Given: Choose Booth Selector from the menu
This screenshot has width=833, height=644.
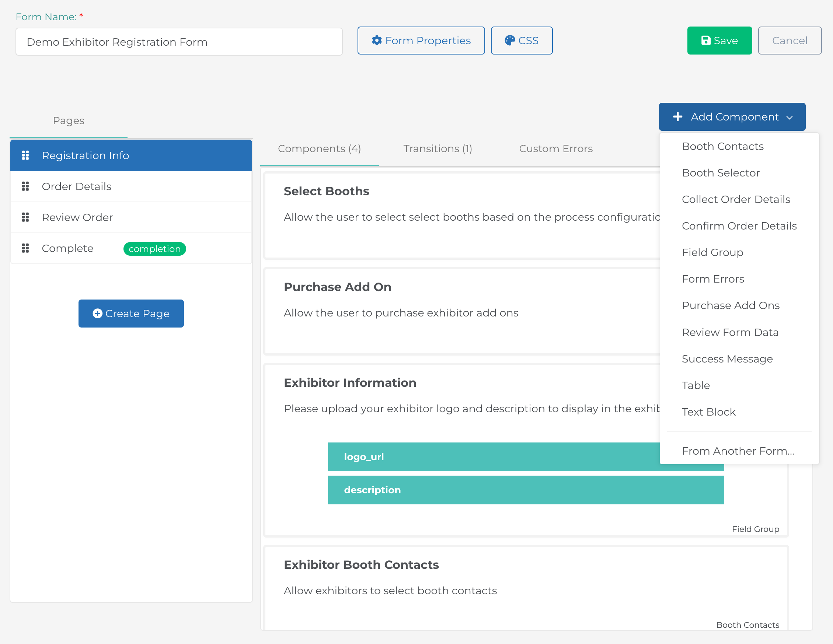Looking at the screenshot, I should point(739,173).
